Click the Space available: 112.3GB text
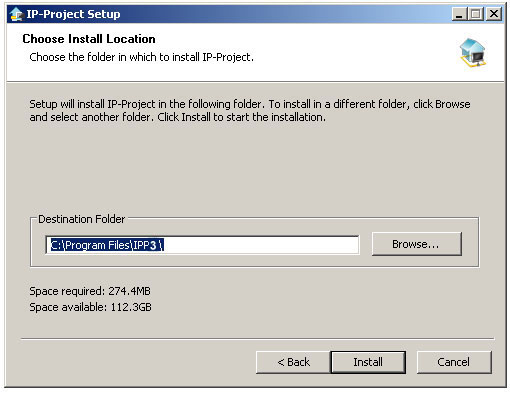 click(x=90, y=307)
